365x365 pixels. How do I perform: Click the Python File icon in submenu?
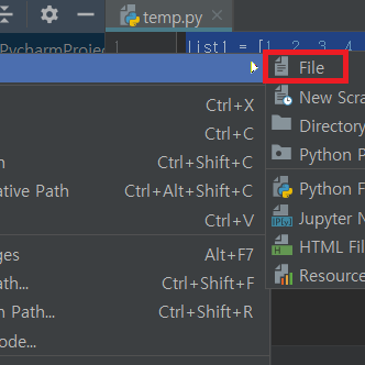pyautogui.click(x=282, y=187)
